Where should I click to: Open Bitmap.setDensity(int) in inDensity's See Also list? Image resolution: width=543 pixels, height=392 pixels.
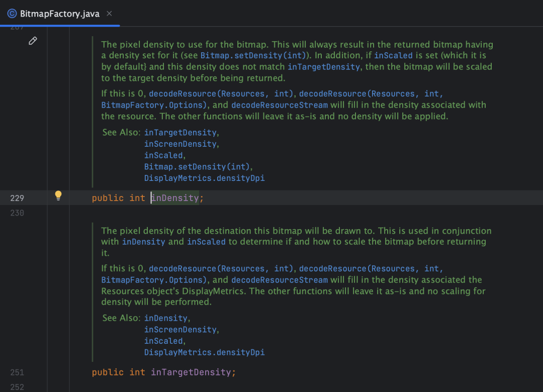197,167
